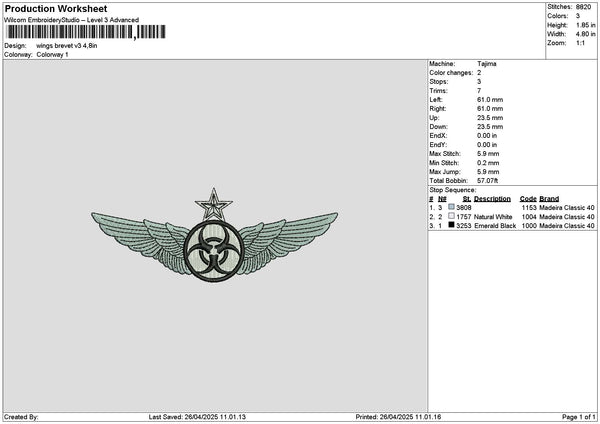Click the 'Brand' column header
Viewport: 600px width, 424px height.
tap(549, 199)
